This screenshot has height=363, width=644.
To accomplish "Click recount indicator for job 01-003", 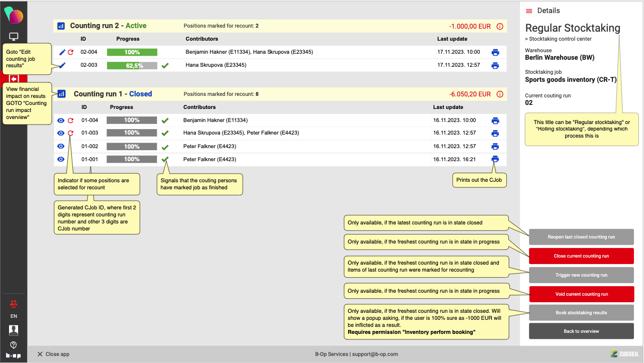I will pyautogui.click(x=70, y=133).
